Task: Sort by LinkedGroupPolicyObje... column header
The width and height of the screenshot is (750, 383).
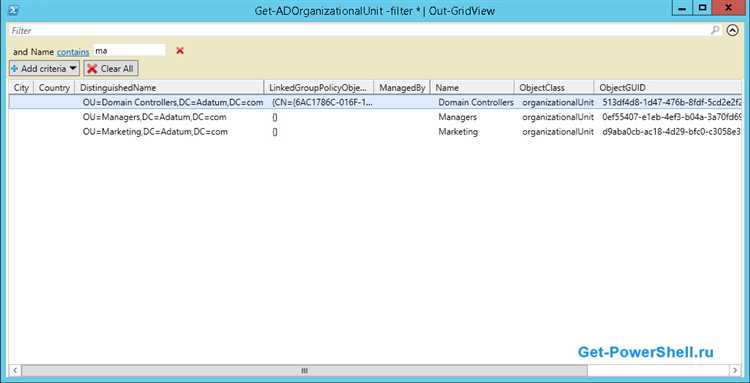Action: pos(319,88)
